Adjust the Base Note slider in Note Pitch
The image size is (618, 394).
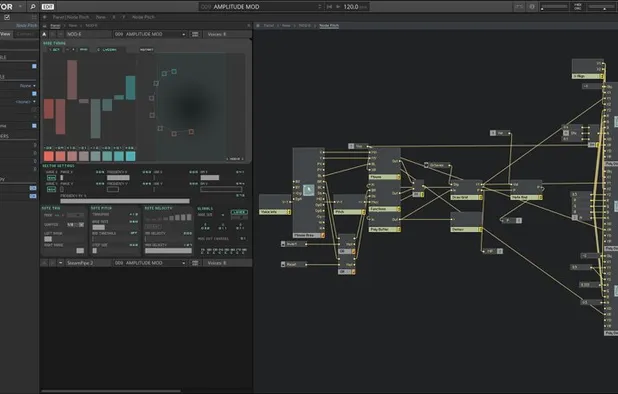point(99,227)
